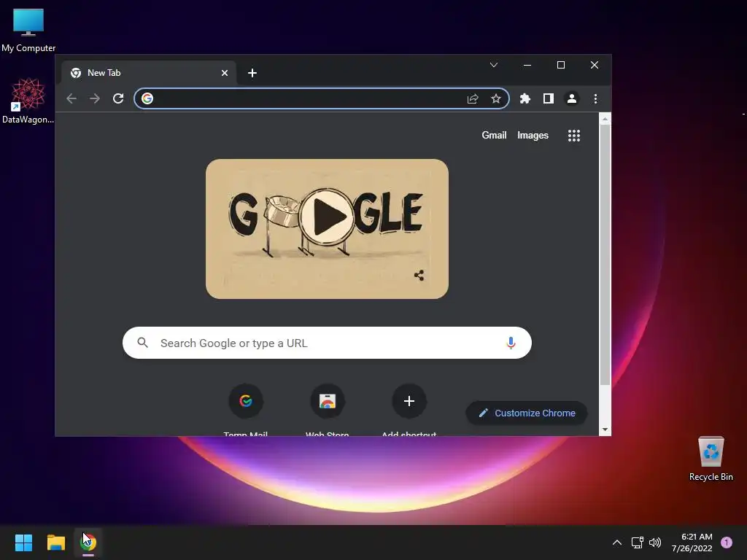Go back using the browser back arrow
747x560 pixels.
[x=71, y=98]
